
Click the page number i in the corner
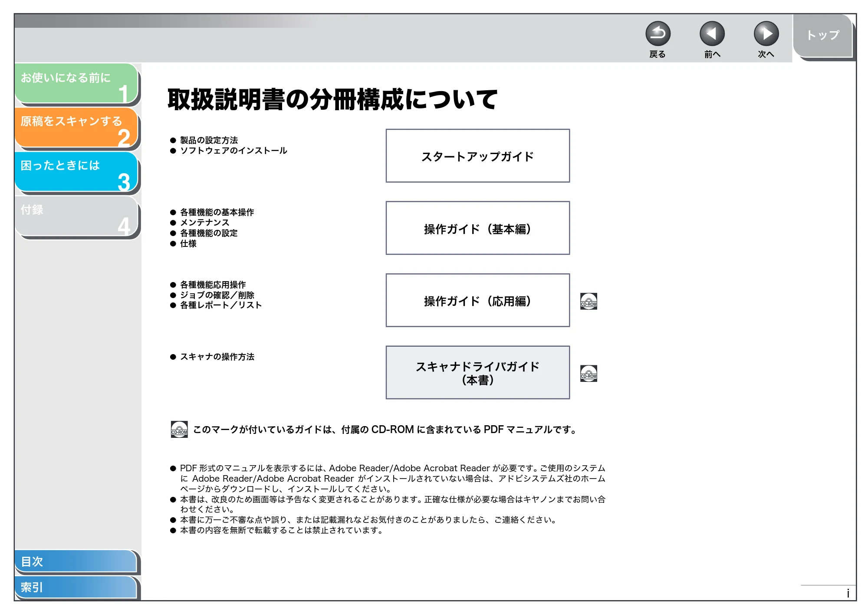[848, 593]
